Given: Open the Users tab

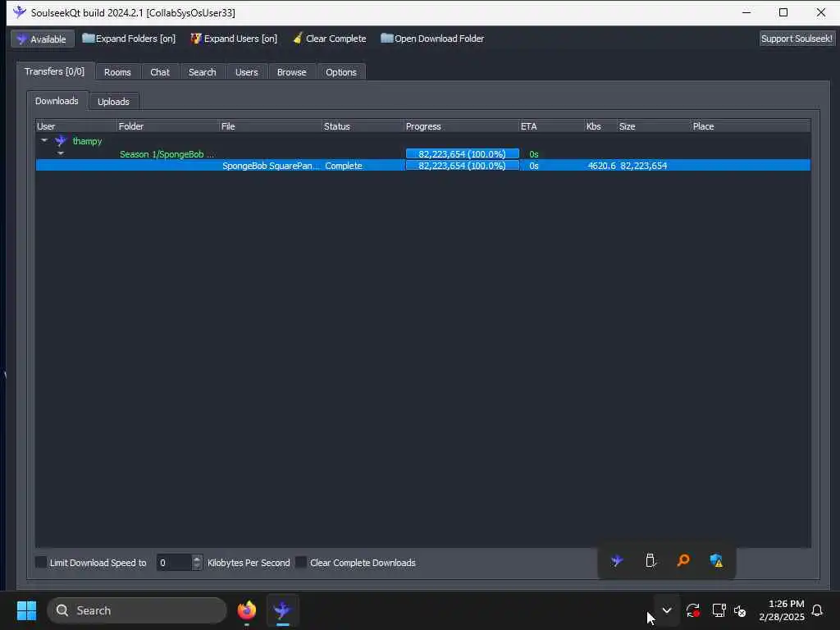Looking at the screenshot, I should [x=246, y=72].
